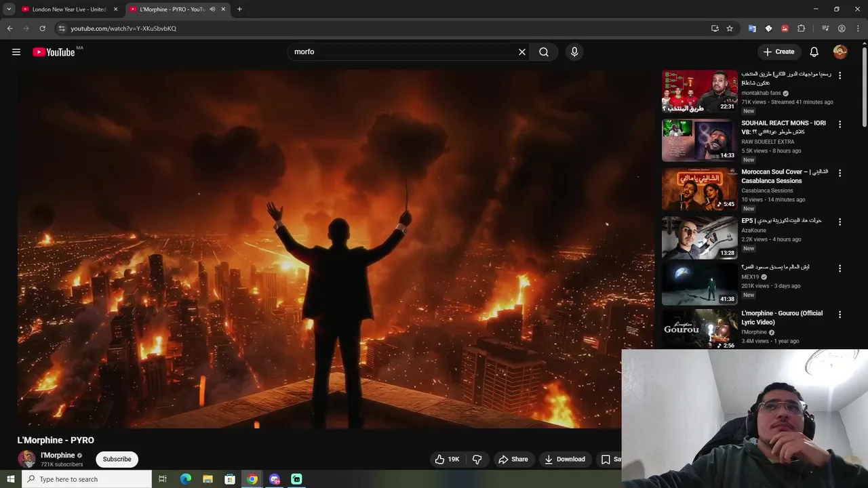Open the translate extension icon in toolbar
Screen dimensions: 868x488
tap(752, 28)
